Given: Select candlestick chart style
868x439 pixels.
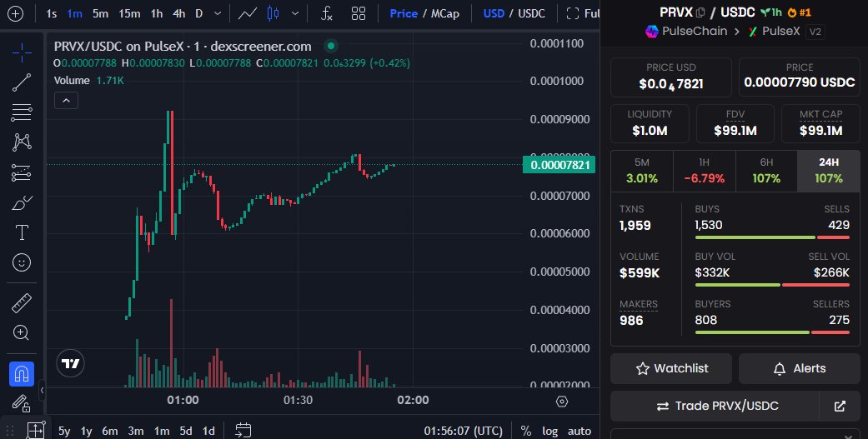Looking at the screenshot, I should tap(273, 13).
